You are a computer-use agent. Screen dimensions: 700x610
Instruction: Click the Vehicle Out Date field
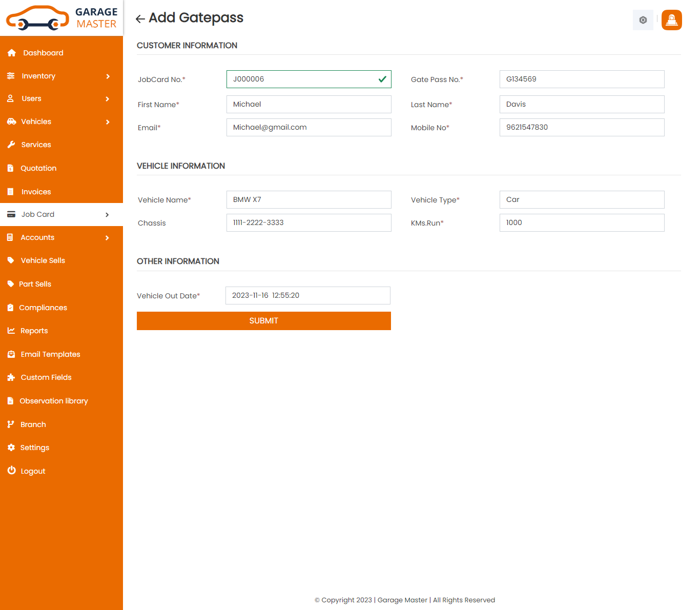pos(307,295)
